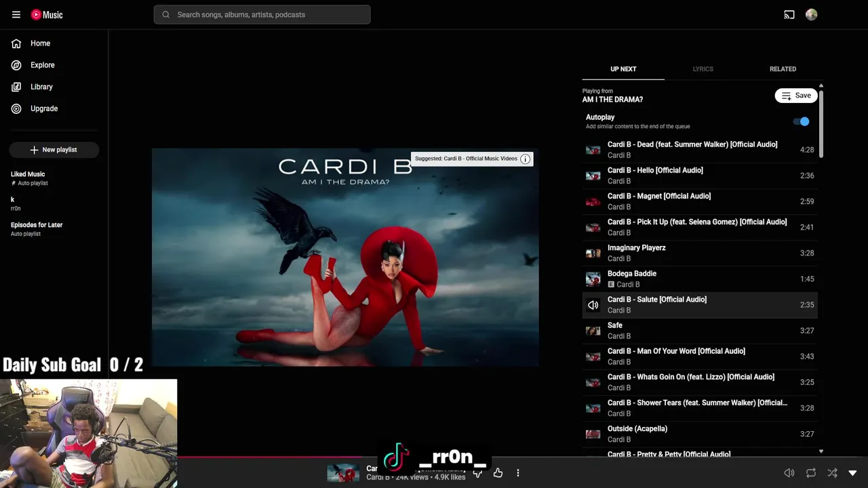The image size is (868, 488).
Task: Play Cardi B - Dead feat. Summer Walker
Action: (x=700, y=150)
